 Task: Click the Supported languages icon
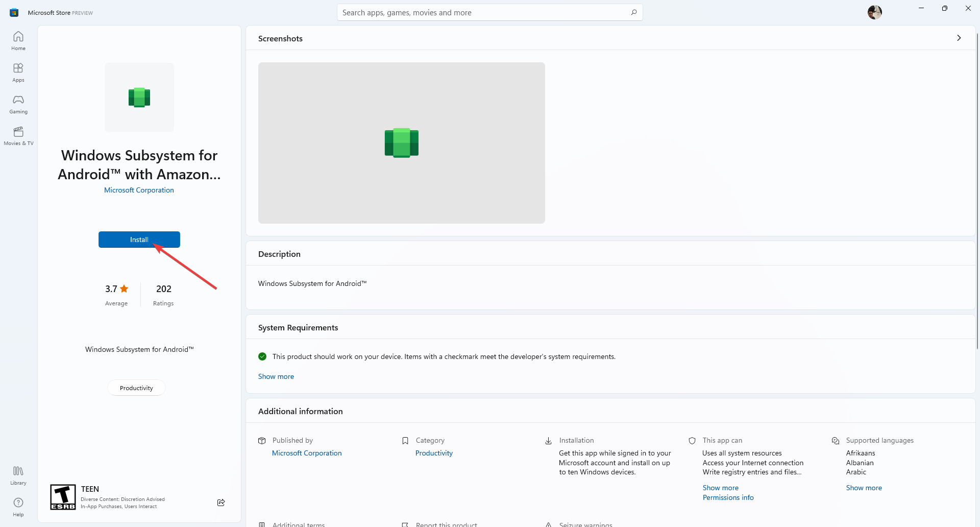836,441
